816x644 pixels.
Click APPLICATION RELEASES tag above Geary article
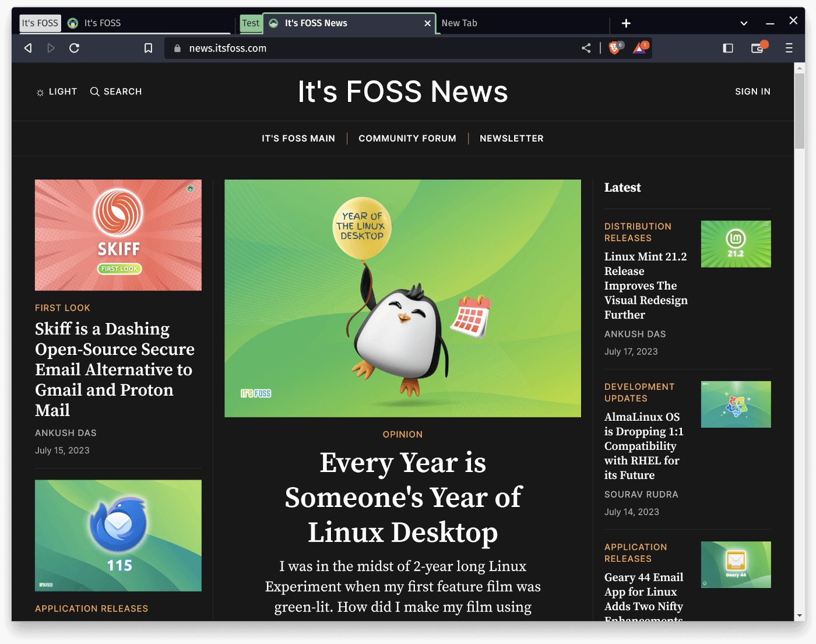(x=636, y=552)
